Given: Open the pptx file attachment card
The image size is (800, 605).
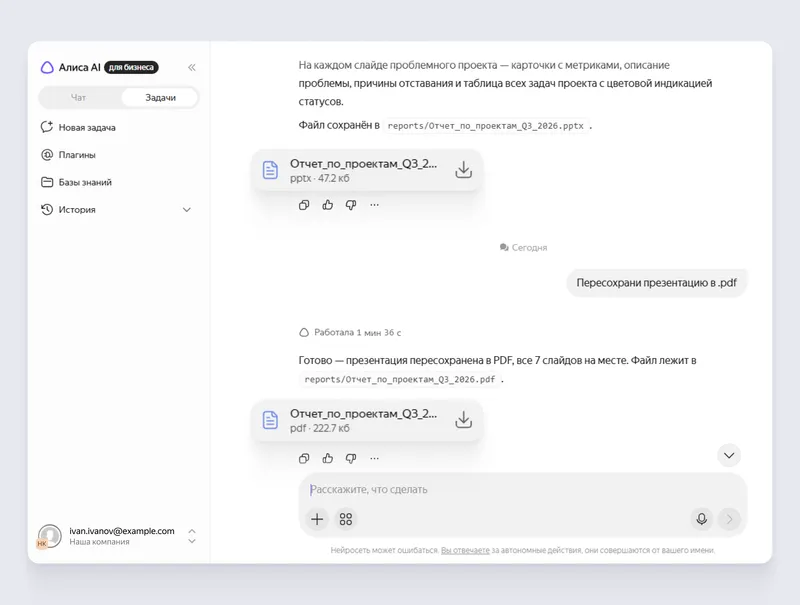Looking at the screenshot, I should [x=367, y=170].
